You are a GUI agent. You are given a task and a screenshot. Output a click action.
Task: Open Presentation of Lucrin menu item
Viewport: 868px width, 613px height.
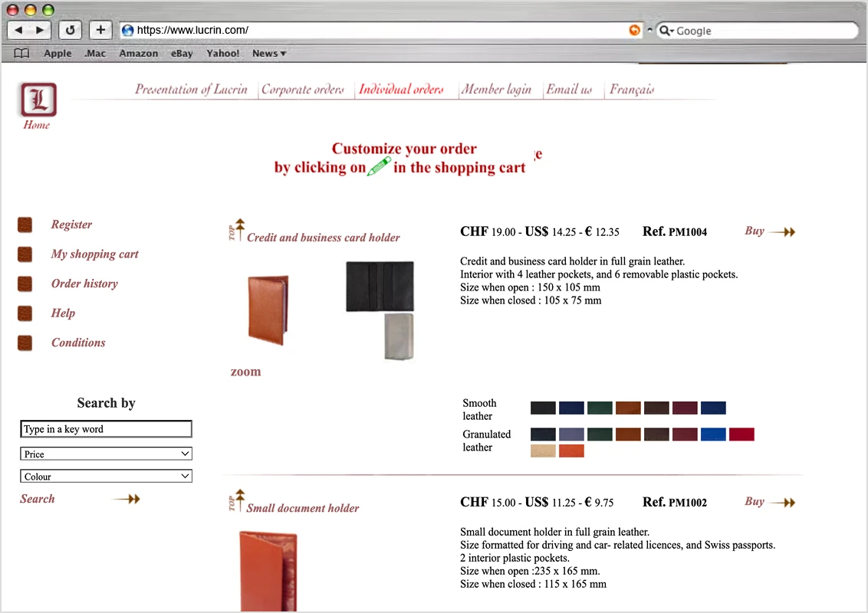point(191,89)
